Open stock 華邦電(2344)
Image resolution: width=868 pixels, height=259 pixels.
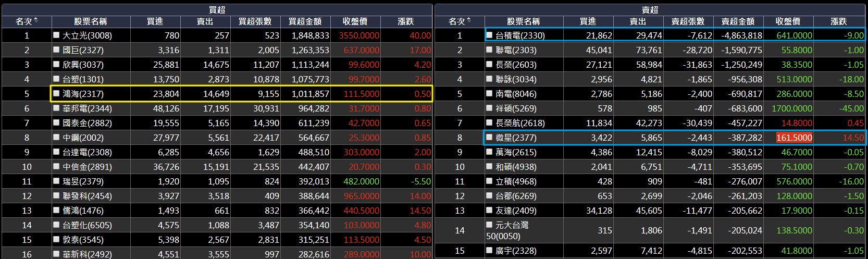[87, 108]
